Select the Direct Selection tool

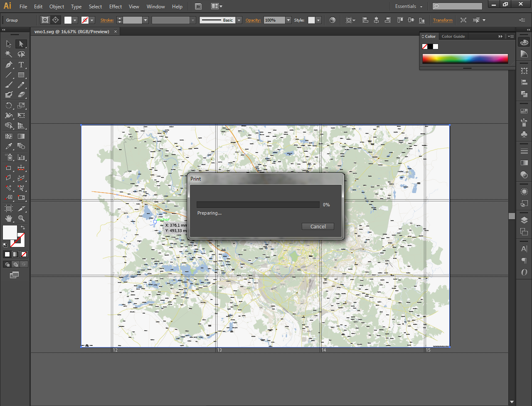[21, 44]
